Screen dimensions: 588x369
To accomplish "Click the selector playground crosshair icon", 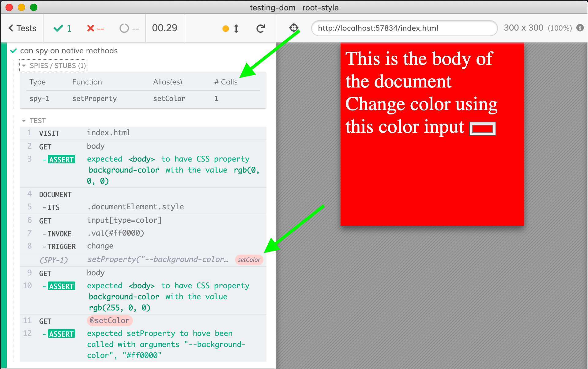I will 294,28.
